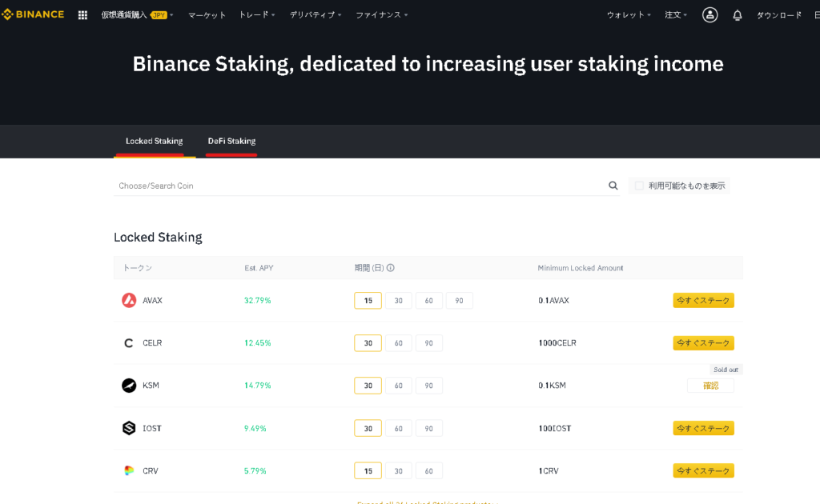This screenshot has height=504, width=820.
Task: Open the Binance logo home link
Action: click(33, 14)
